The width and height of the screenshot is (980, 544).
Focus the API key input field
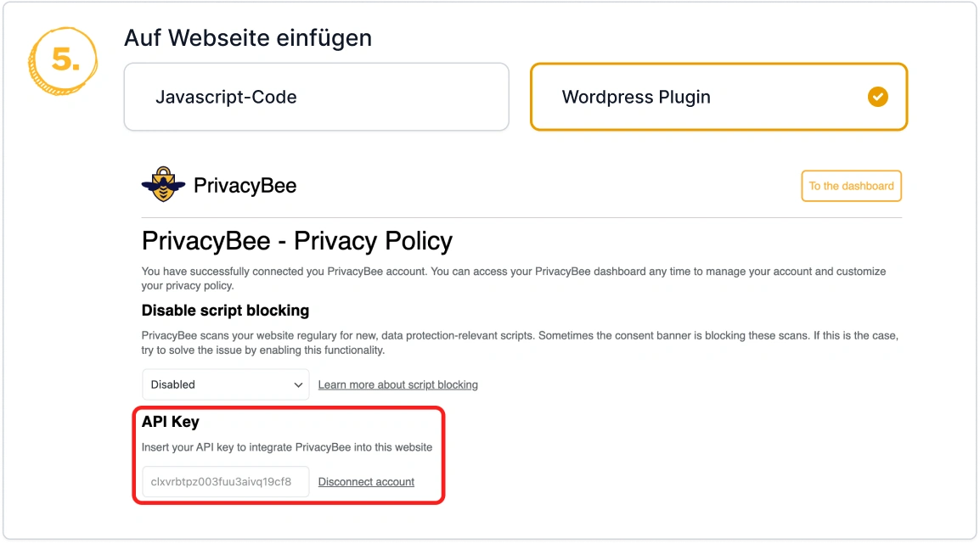tap(225, 482)
